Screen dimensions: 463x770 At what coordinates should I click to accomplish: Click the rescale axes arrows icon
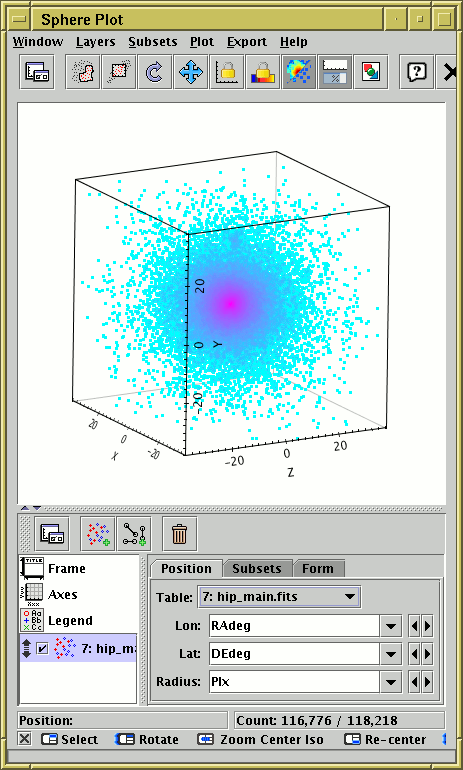click(x=191, y=72)
